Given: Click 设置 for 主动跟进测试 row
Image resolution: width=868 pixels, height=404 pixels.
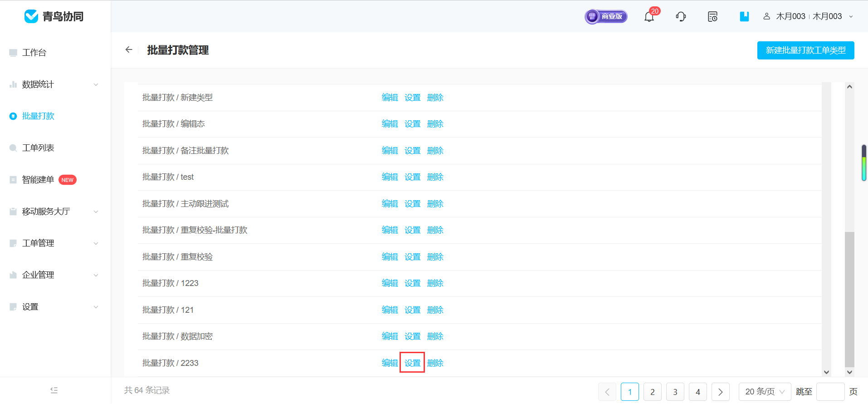Looking at the screenshot, I should tap(412, 204).
